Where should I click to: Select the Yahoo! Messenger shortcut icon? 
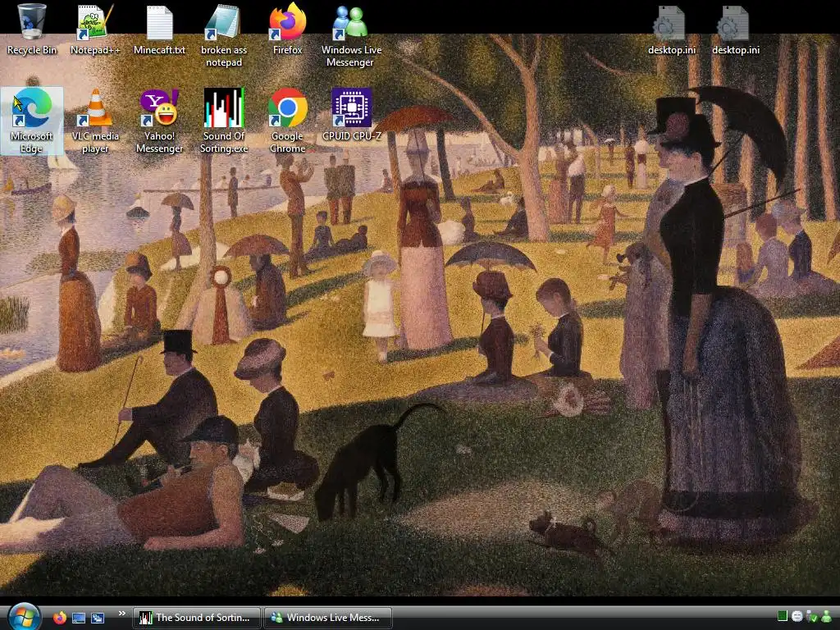[x=159, y=121]
